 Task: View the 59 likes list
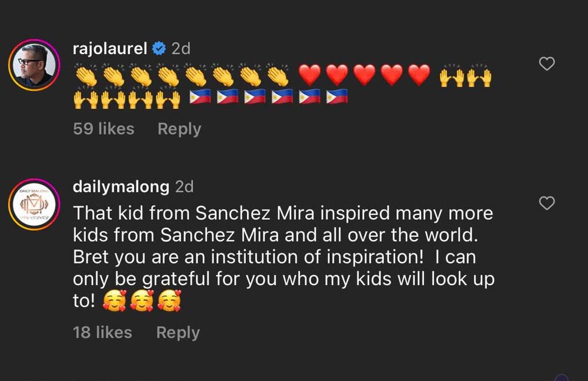pyautogui.click(x=103, y=129)
